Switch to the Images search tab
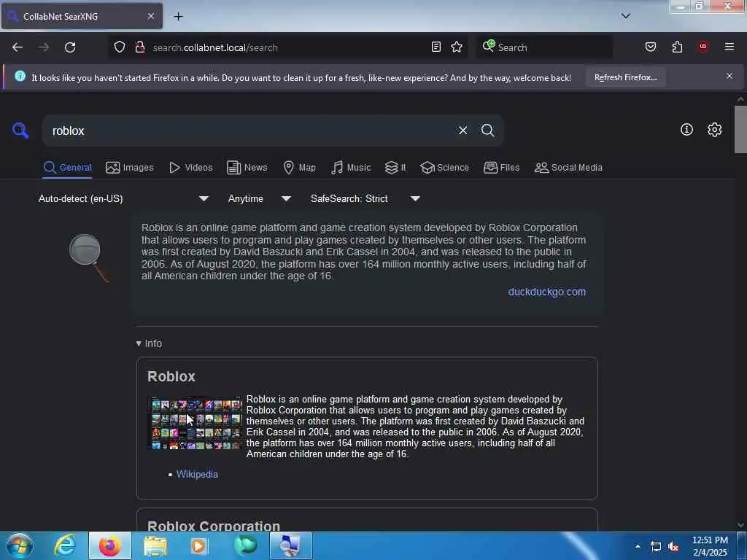747x560 pixels. point(130,168)
